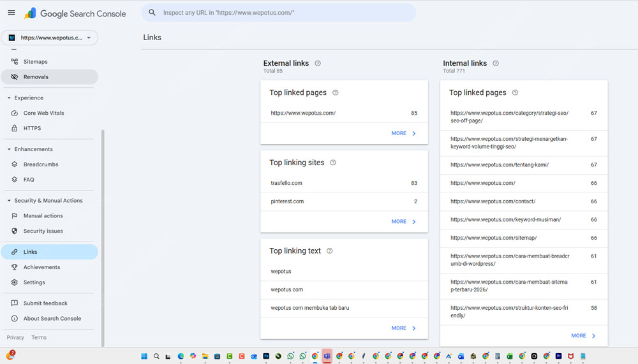Open the Windows Start menu

tap(144, 356)
